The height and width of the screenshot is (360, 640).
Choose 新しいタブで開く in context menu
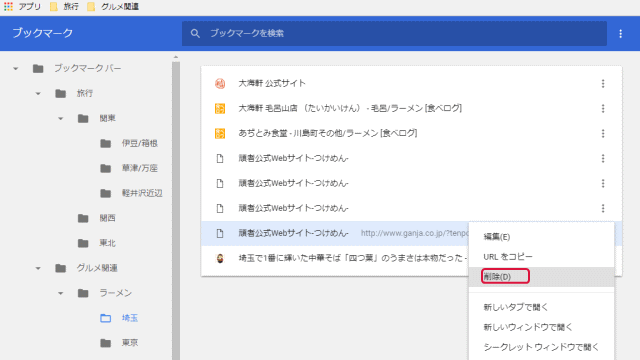(542, 307)
